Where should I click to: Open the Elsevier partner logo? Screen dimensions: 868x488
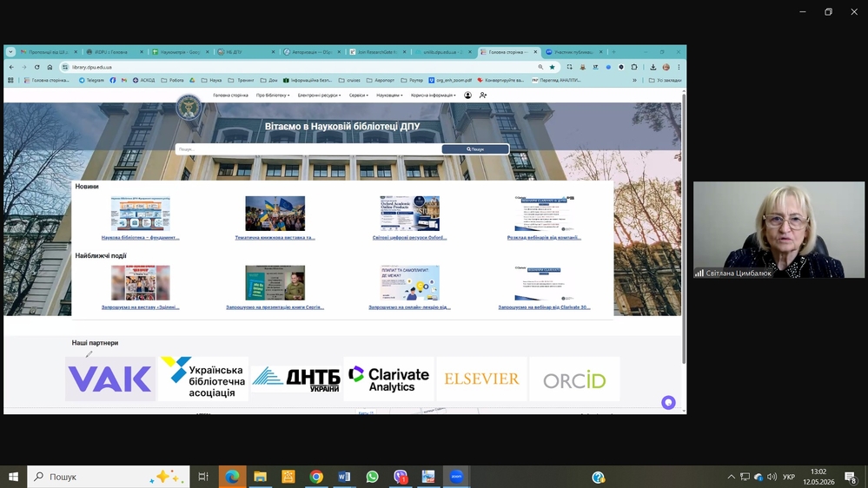481,379
